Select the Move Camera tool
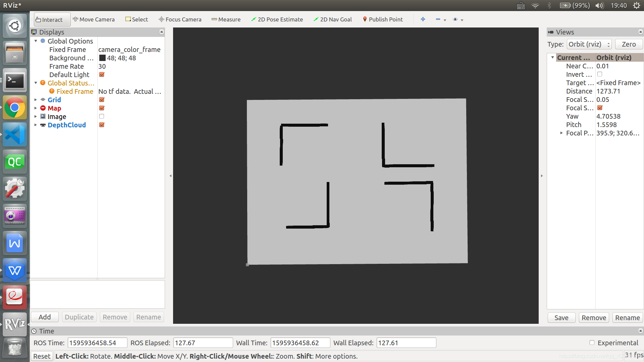 click(x=94, y=19)
